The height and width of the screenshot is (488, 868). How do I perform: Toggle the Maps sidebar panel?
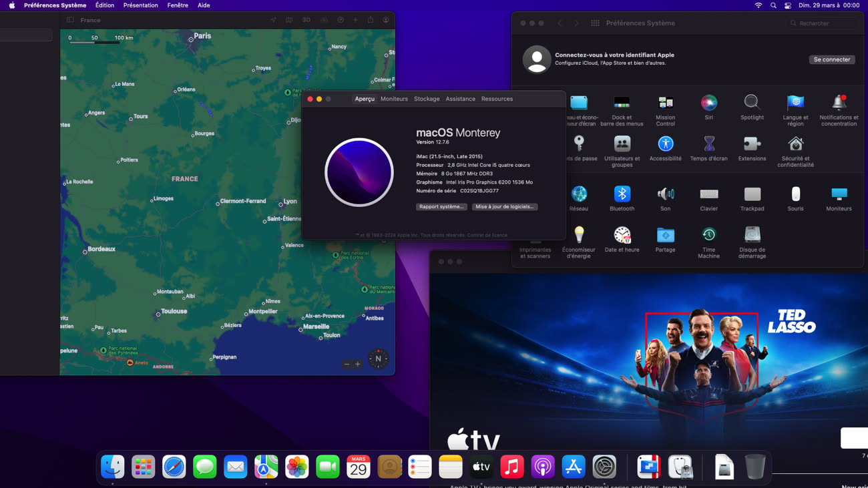click(x=70, y=20)
